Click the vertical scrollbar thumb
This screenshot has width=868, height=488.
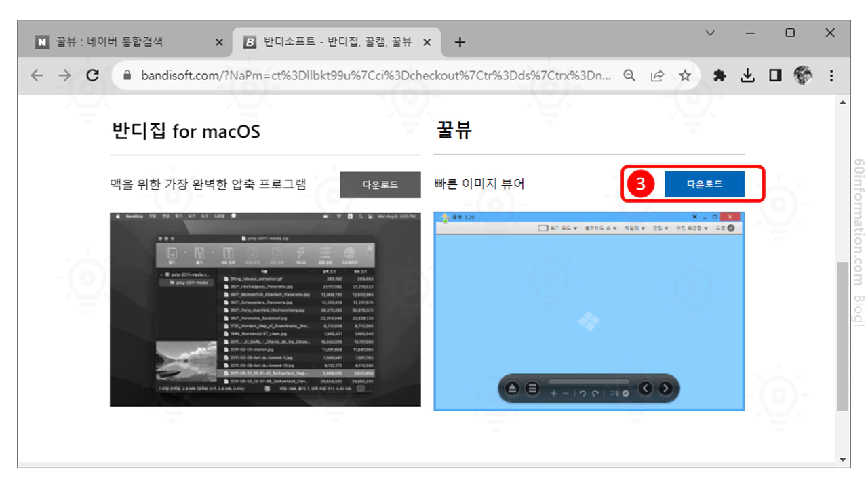point(843,336)
